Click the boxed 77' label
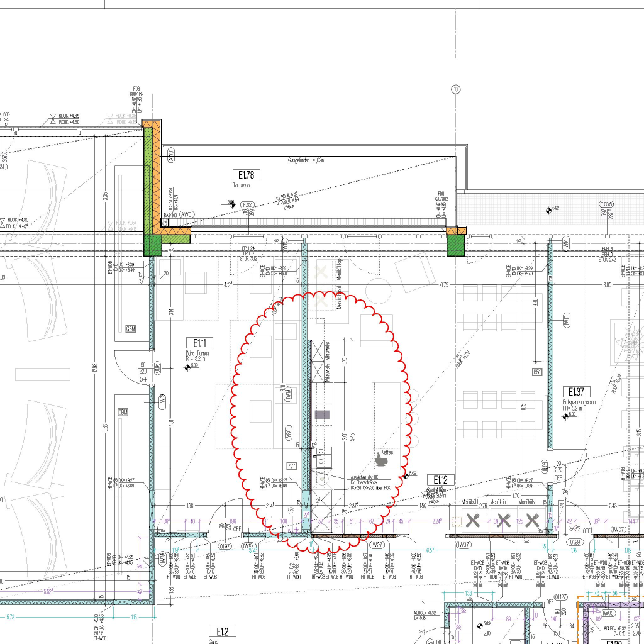 pos(291,466)
